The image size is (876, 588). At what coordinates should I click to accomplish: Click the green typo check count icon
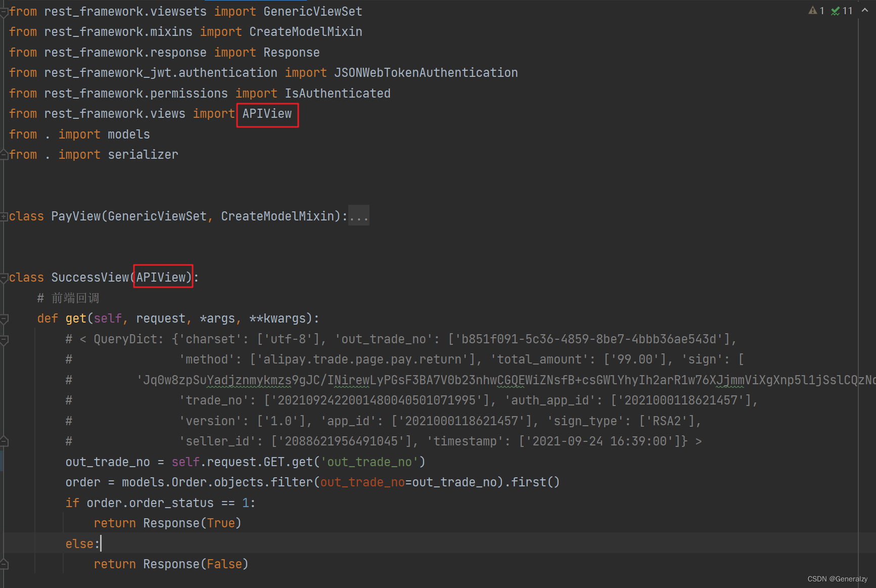(x=836, y=11)
